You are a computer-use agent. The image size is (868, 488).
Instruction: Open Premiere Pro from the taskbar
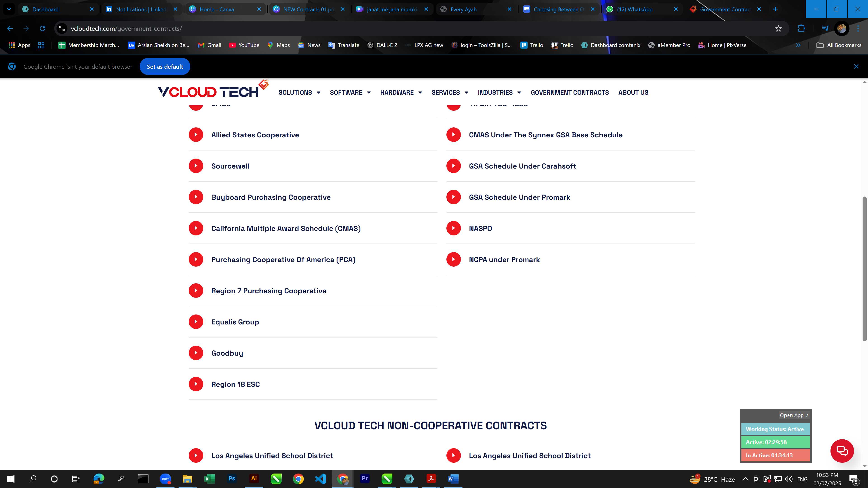point(365,479)
